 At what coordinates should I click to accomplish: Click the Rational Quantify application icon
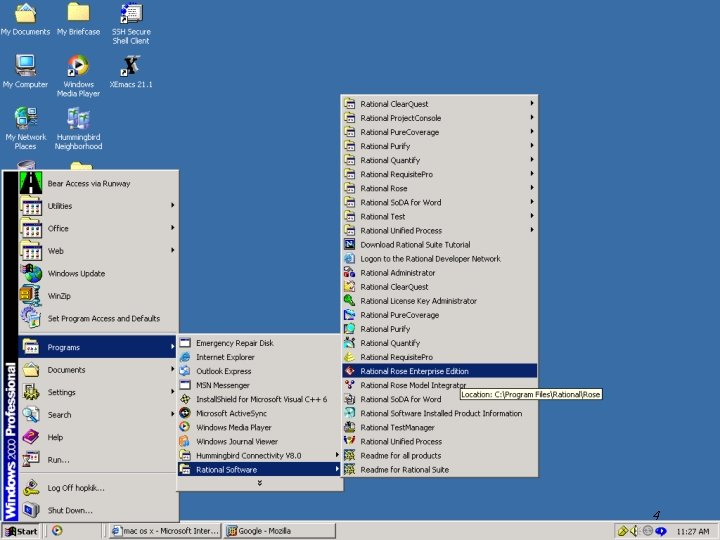point(349,343)
